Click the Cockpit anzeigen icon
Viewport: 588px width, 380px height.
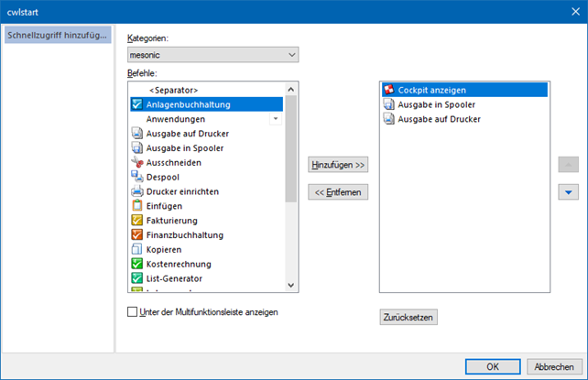[389, 90]
